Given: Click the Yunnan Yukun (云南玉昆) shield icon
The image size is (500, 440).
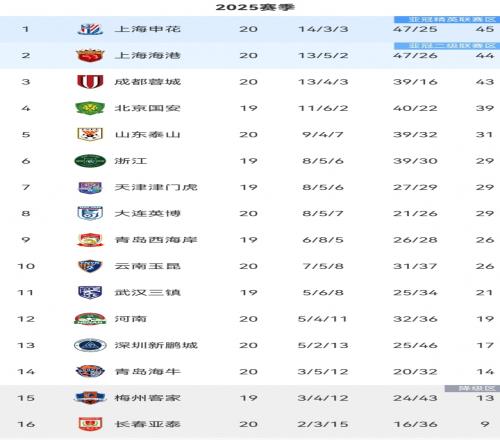Looking at the screenshot, I should pos(90,266).
